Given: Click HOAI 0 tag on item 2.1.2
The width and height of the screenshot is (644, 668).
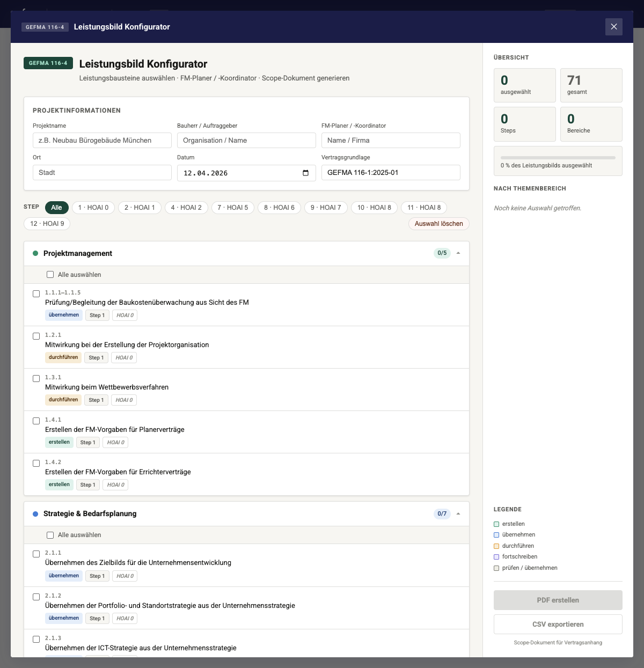Looking at the screenshot, I should point(125,619).
